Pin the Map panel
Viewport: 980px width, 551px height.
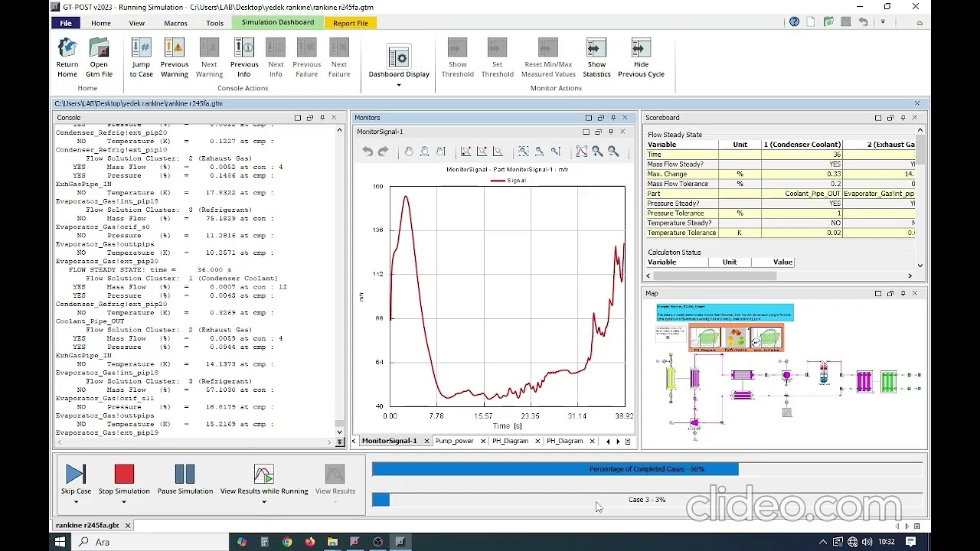point(903,293)
